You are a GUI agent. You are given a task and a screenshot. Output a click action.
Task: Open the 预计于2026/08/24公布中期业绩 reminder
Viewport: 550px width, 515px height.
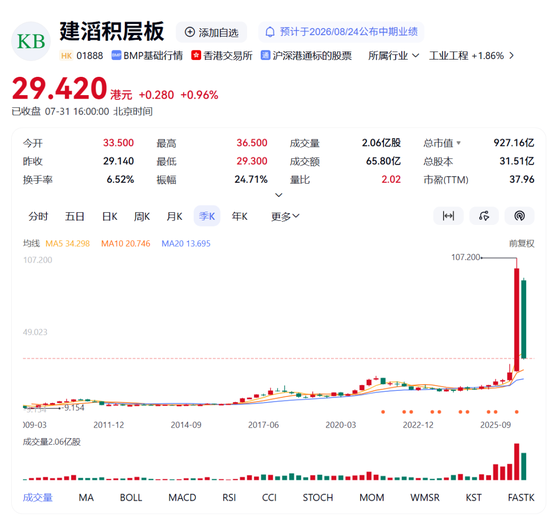click(x=341, y=32)
